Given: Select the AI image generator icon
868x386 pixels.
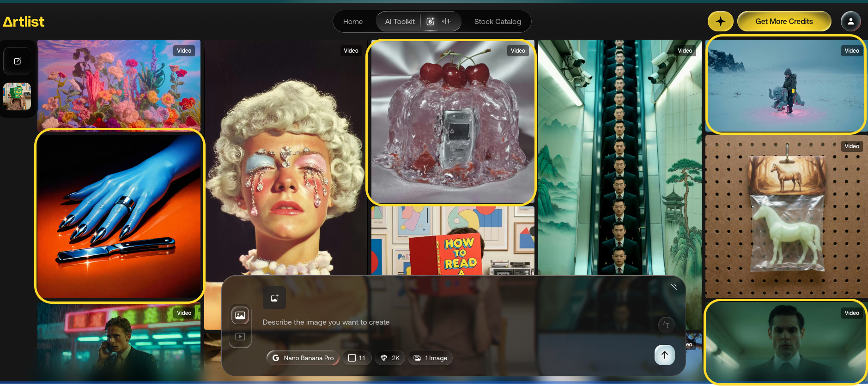Looking at the screenshot, I should coord(431,21).
